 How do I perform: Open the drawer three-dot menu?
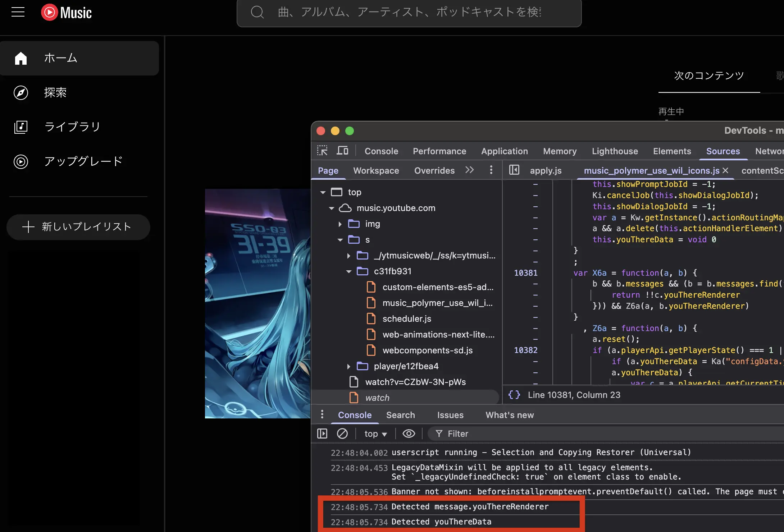pyautogui.click(x=322, y=414)
